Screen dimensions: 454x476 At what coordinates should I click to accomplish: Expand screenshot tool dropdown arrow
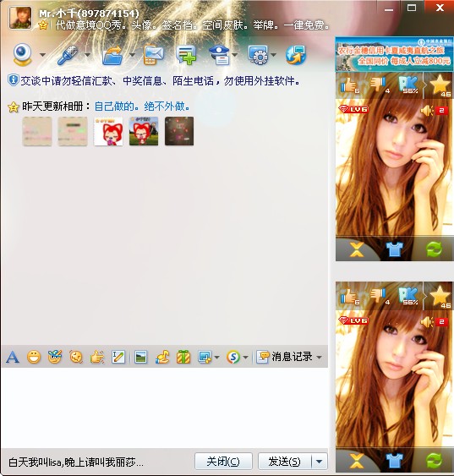(x=216, y=358)
